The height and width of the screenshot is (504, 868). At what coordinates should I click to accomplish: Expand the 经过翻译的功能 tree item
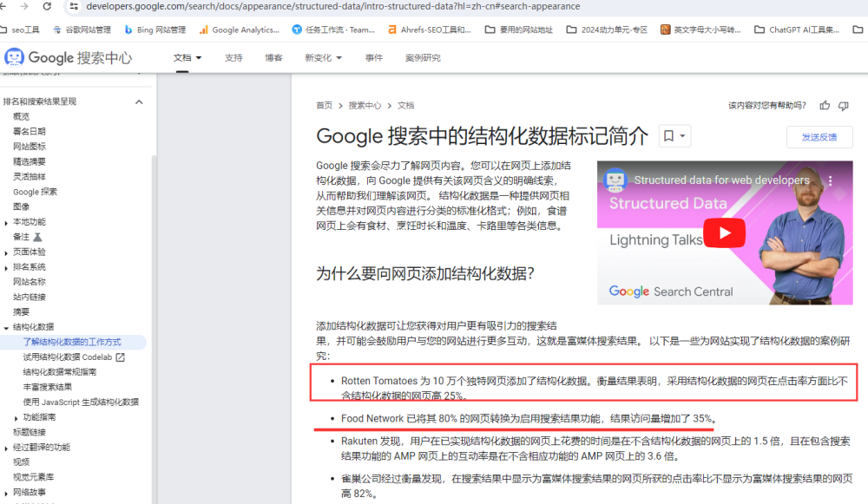tap(6, 448)
